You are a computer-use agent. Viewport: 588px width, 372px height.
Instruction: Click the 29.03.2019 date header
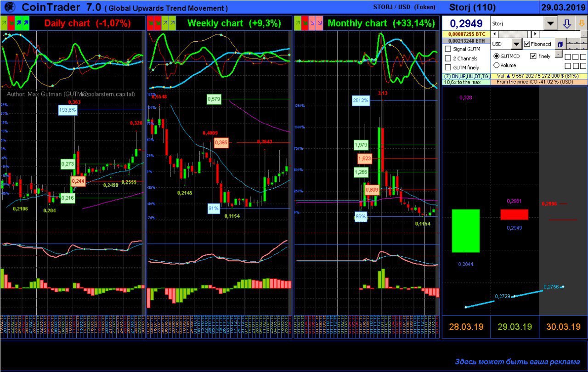[563, 7]
